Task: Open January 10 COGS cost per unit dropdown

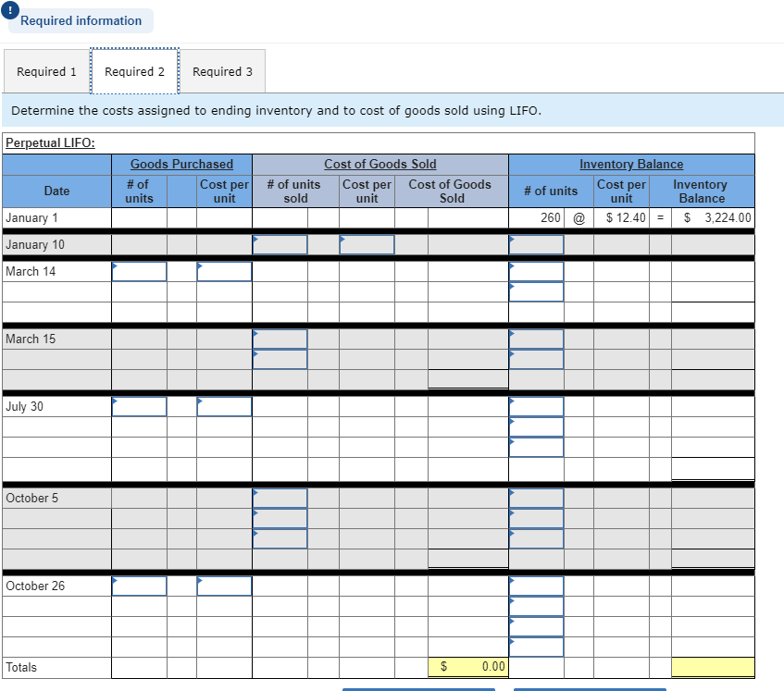Action: 367,245
